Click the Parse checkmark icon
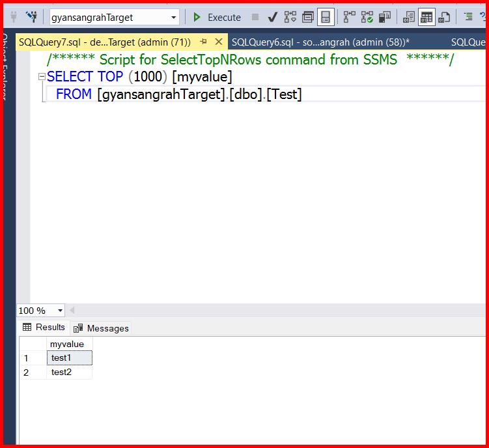Viewport: 489px width, 448px height. [x=273, y=17]
